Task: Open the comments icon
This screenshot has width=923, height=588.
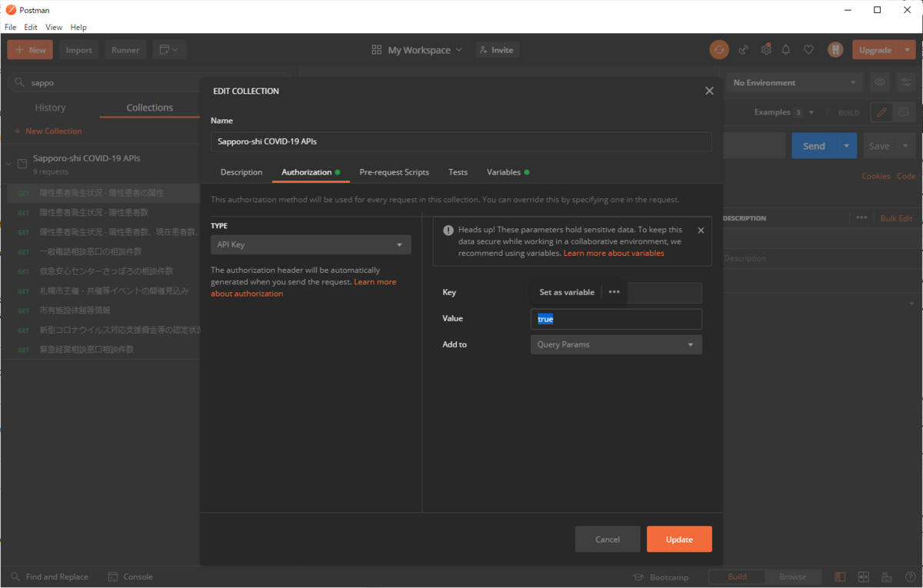Action: [903, 112]
